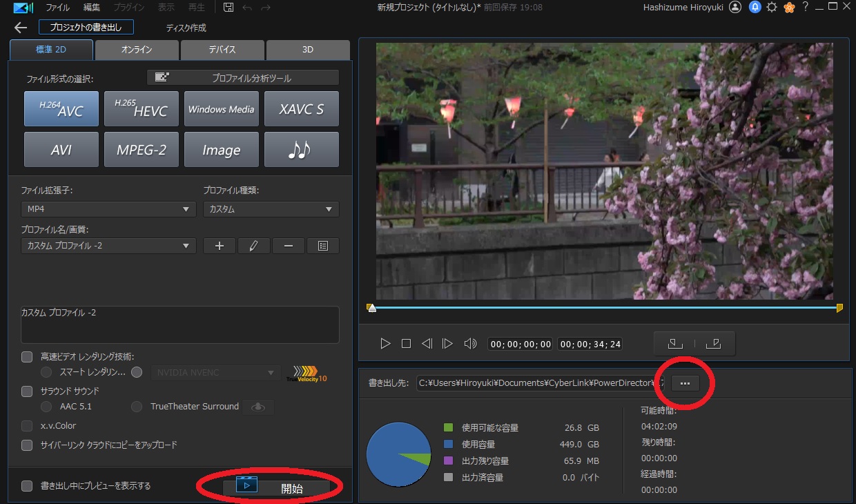Click the TrueTheater Surround eye preview icon

tap(259, 407)
